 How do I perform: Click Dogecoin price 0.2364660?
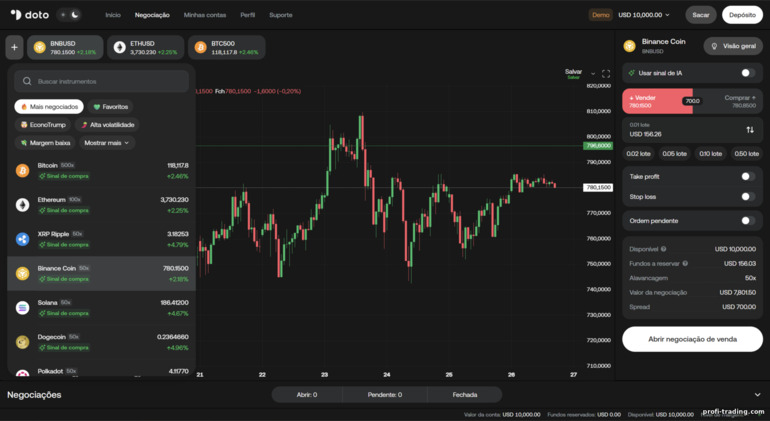[x=172, y=337]
